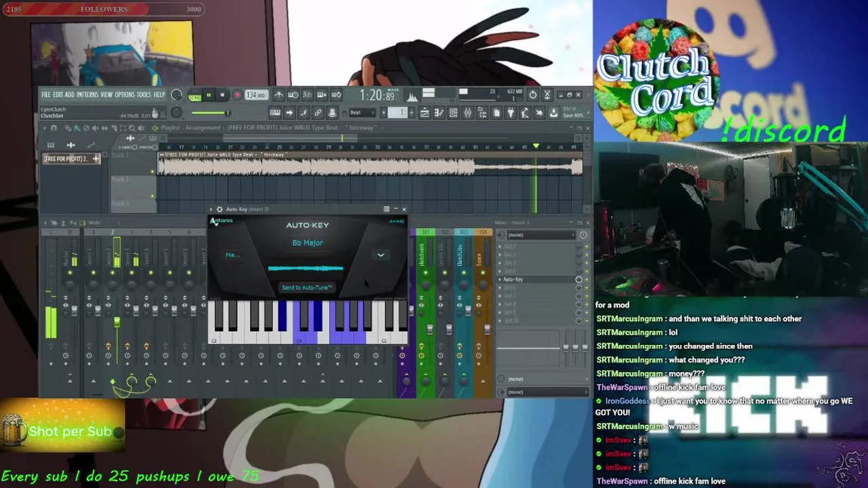Open the Auto-Key chevron dropdown

click(380, 255)
